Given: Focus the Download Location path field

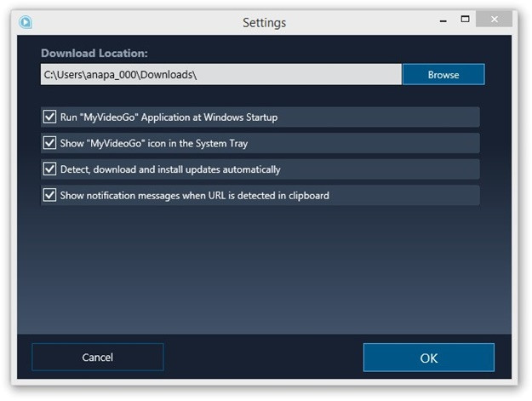Looking at the screenshot, I should 220,74.
